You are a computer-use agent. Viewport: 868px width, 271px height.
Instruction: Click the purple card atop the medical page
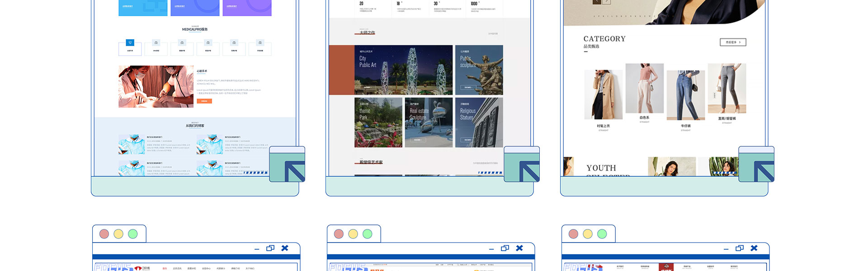coord(247,8)
